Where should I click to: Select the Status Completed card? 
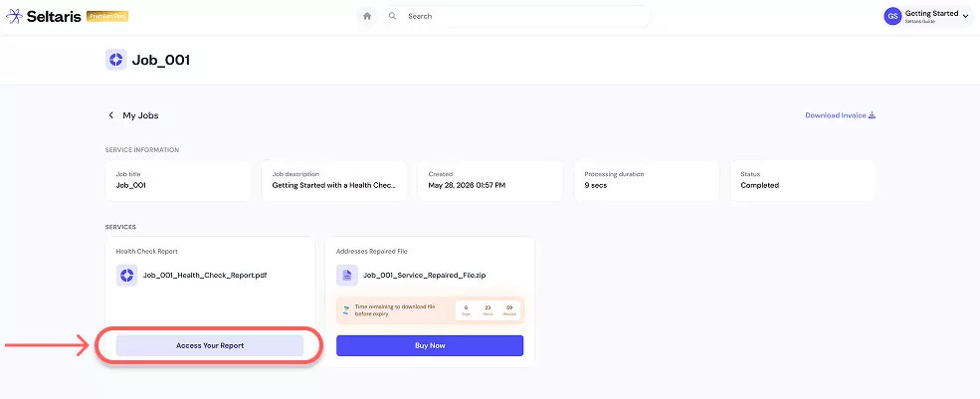[x=803, y=180]
